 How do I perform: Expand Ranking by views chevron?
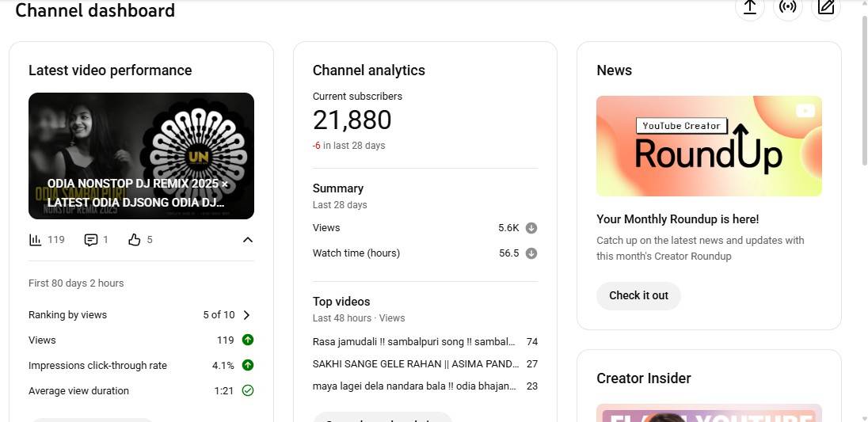click(247, 315)
